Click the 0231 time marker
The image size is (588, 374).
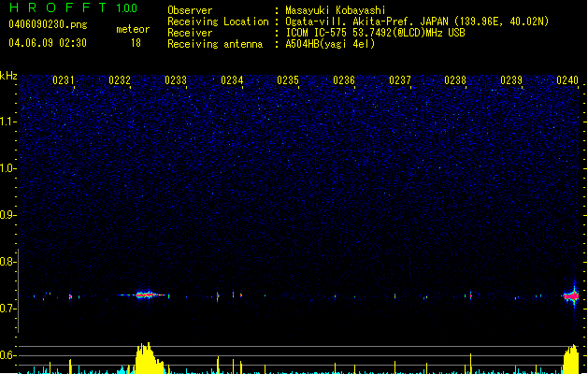pos(64,80)
